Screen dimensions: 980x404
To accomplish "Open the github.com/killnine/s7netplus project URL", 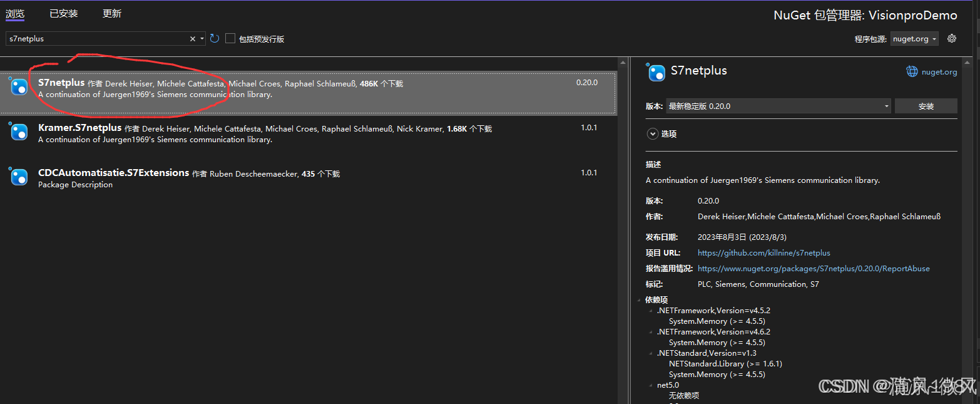I will click(764, 253).
